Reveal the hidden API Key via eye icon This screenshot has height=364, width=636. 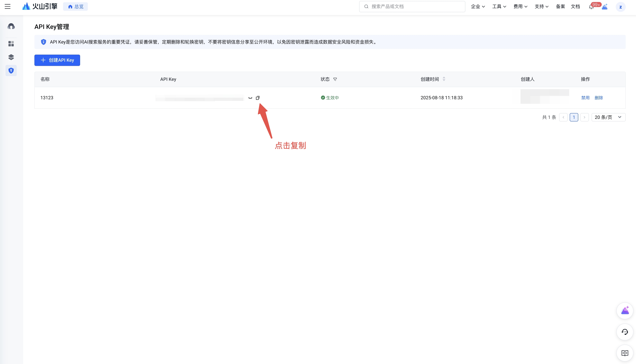250,98
